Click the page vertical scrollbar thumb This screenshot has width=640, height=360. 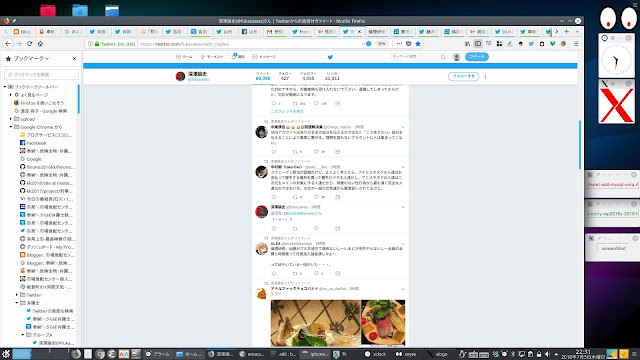point(580,145)
